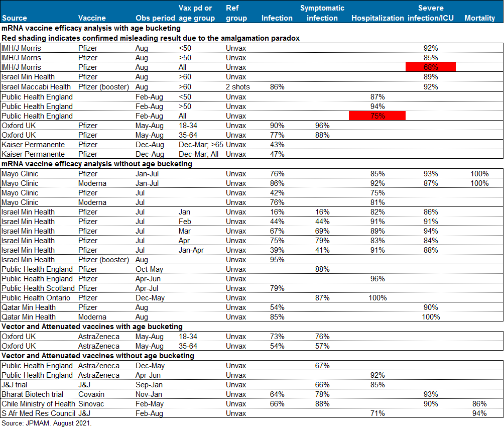504x428 pixels.
Task: Select 'Public Health Ontario' source cell
Action: click(x=36, y=298)
